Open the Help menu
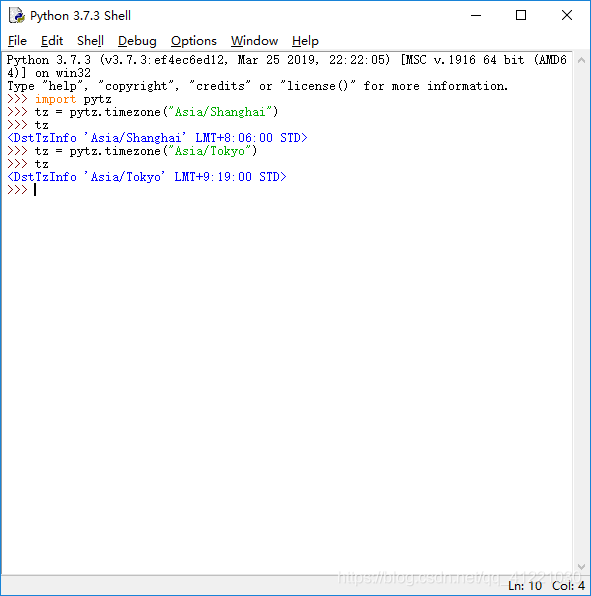 point(305,41)
